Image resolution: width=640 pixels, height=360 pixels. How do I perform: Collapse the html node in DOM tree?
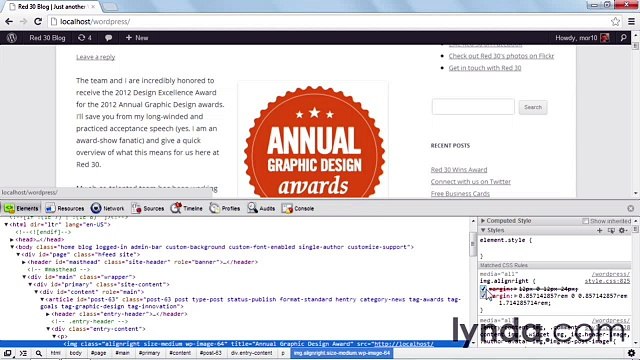pyautogui.click(x=6, y=224)
